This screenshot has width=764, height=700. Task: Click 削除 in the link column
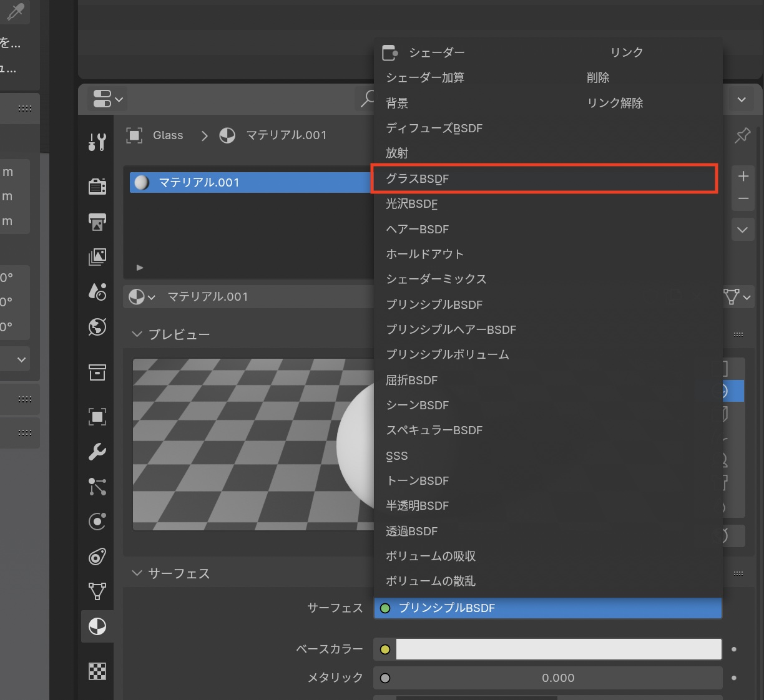[x=598, y=77]
